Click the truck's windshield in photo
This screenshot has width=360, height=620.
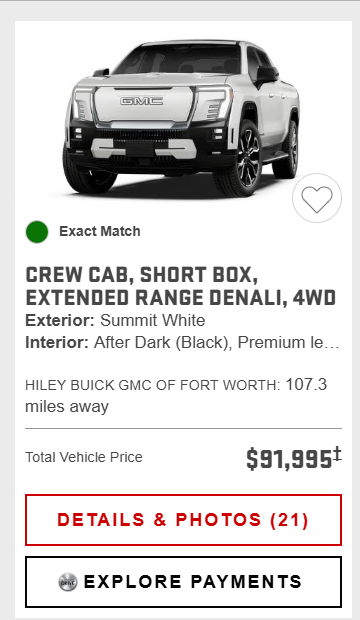click(178, 59)
